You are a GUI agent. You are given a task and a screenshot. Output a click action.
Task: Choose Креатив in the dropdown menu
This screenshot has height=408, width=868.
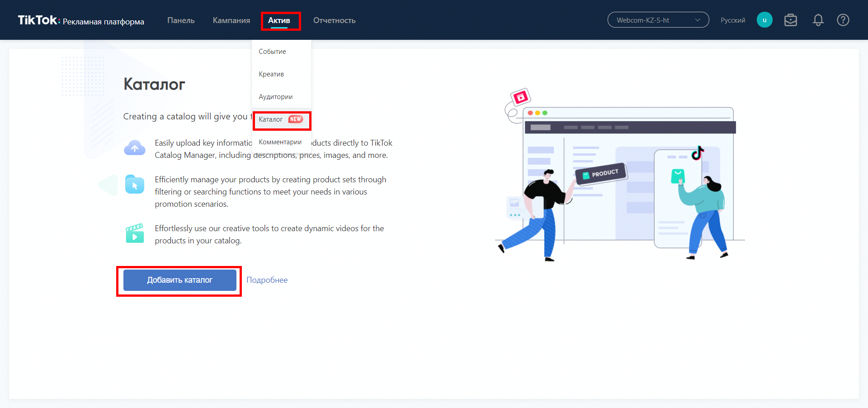(271, 74)
